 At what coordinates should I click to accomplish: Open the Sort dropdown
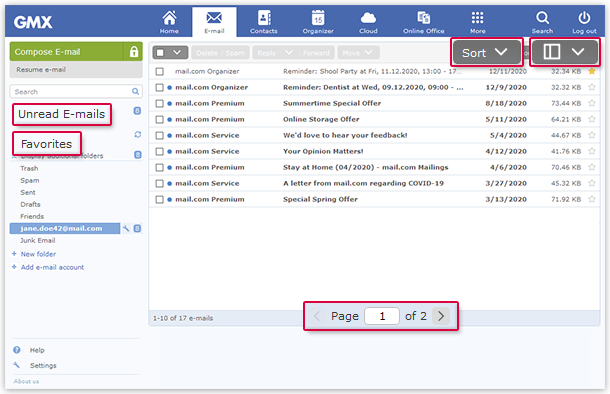coord(487,52)
